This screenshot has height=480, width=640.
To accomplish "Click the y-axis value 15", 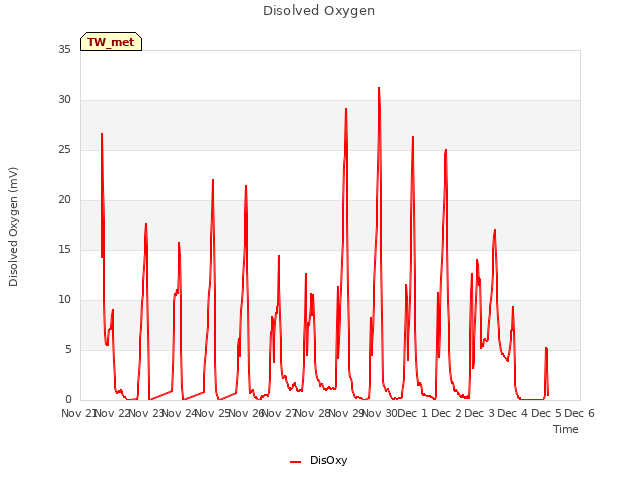I will point(64,249).
